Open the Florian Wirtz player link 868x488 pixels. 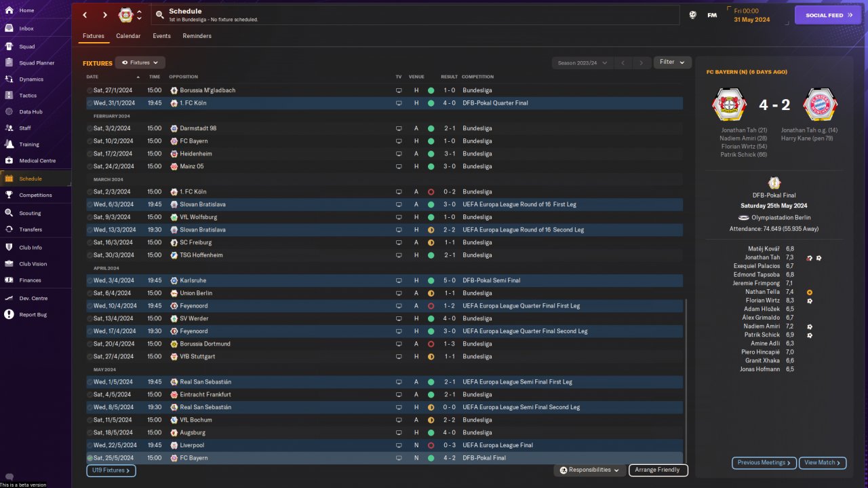[763, 300]
